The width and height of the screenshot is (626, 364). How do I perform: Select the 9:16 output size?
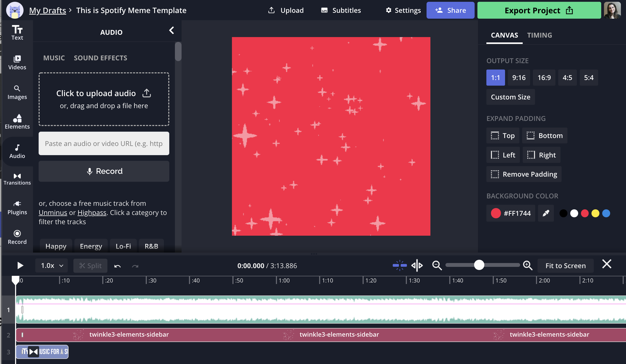coord(519,77)
